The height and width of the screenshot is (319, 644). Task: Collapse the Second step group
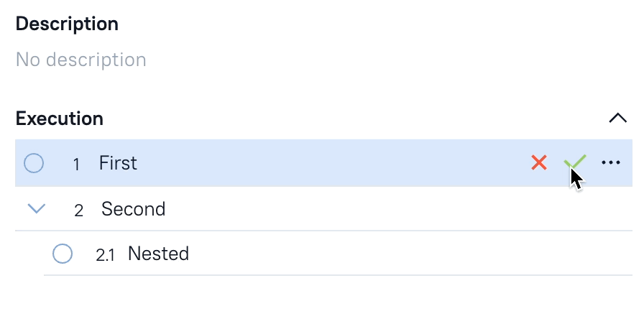[x=36, y=209]
